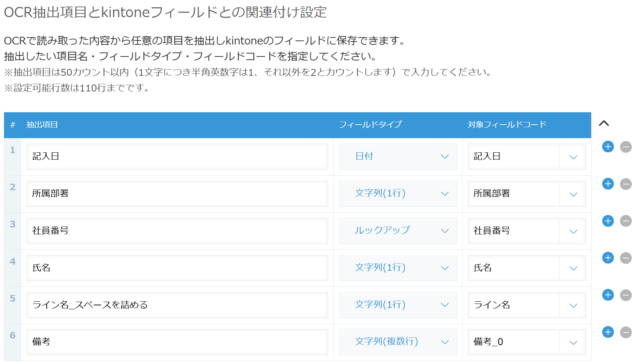The height and width of the screenshot is (364, 640).
Task: Click the 所属部署 extraction item input
Action: [x=177, y=193]
